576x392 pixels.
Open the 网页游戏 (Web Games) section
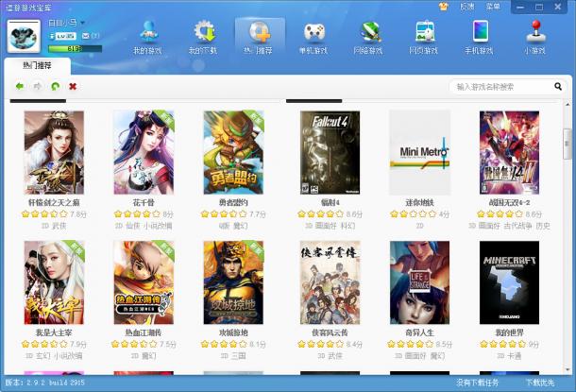pyautogui.click(x=424, y=38)
